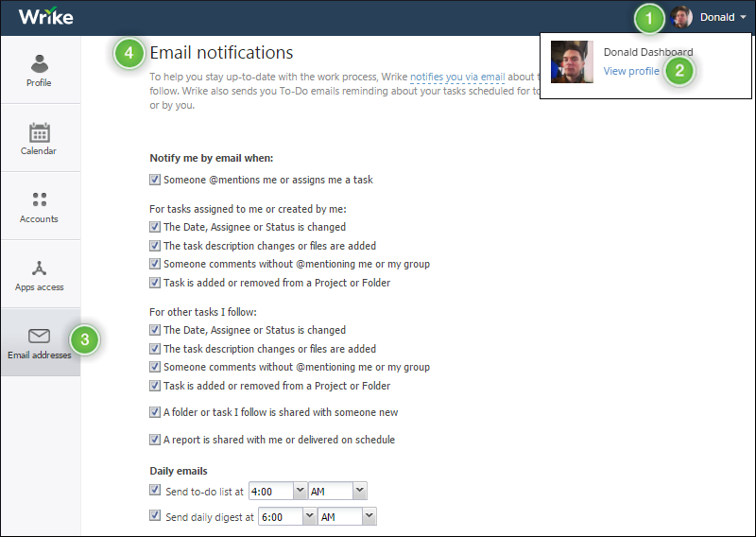Click the 'Notify me by email when:' label
Viewport: 756px width, 537px height.
pos(211,158)
